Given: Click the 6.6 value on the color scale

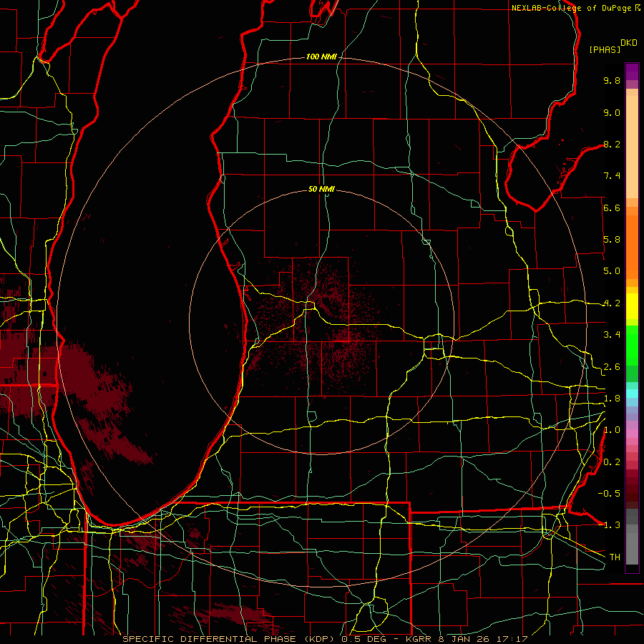Looking at the screenshot, I should (612, 208).
